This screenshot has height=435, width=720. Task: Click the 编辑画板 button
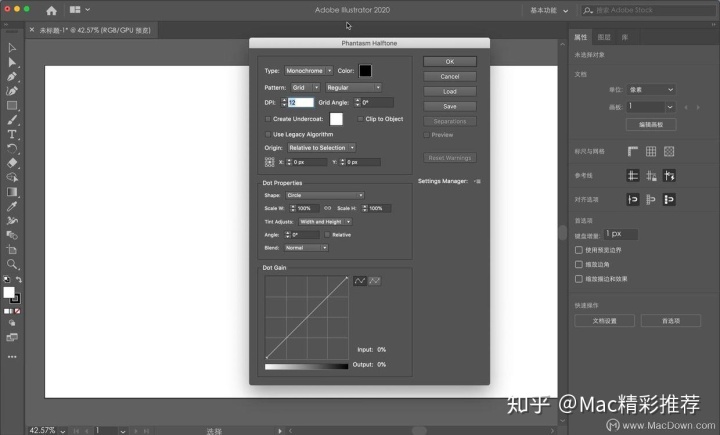651,124
